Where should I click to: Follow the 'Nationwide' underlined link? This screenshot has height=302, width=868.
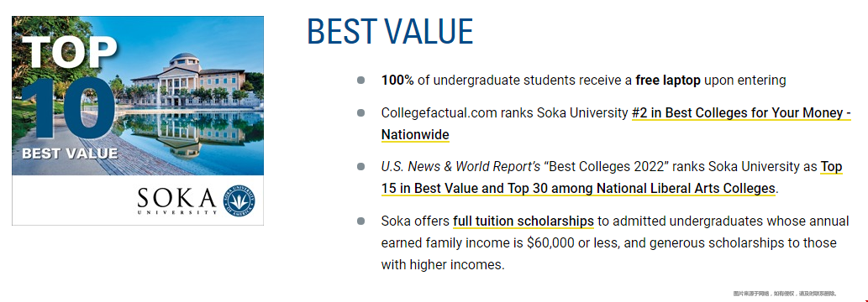(x=415, y=134)
